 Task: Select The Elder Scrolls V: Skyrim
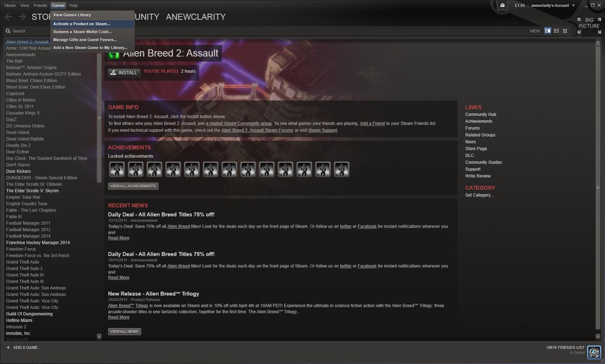click(x=32, y=191)
